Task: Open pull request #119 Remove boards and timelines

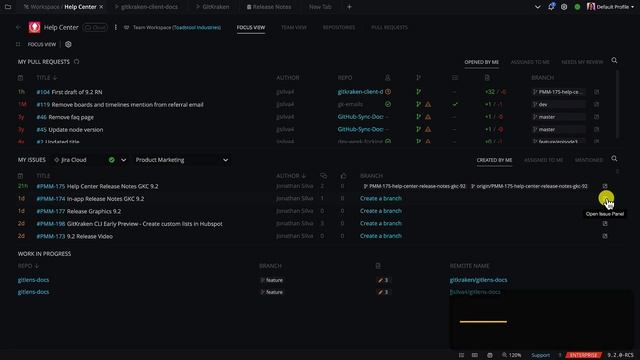Action: pyautogui.click(x=120, y=104)
